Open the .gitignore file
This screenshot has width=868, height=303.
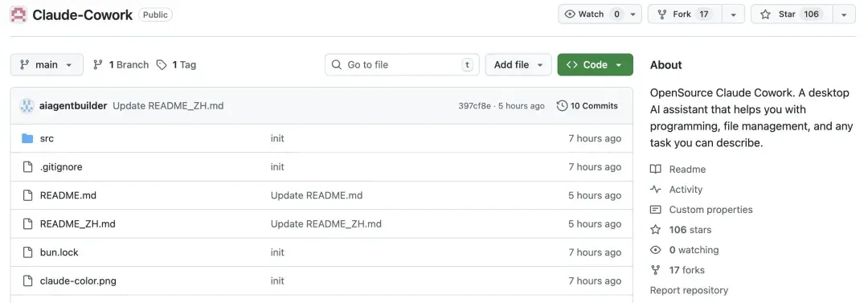click(61, 166)
